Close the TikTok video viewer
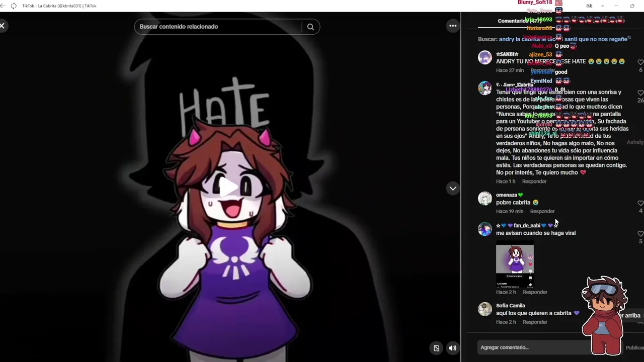The image size is (644, 362). (3, 26)
